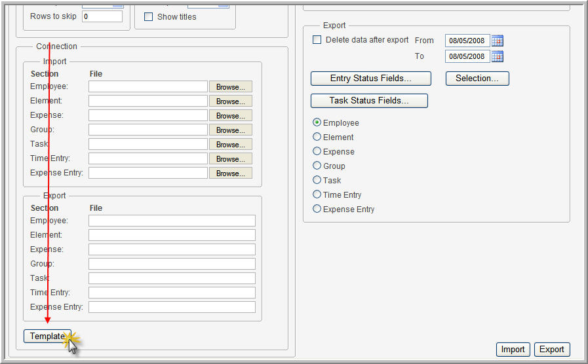Select the Time Entry radio button
588x364 pixels.
click(317, 194)
